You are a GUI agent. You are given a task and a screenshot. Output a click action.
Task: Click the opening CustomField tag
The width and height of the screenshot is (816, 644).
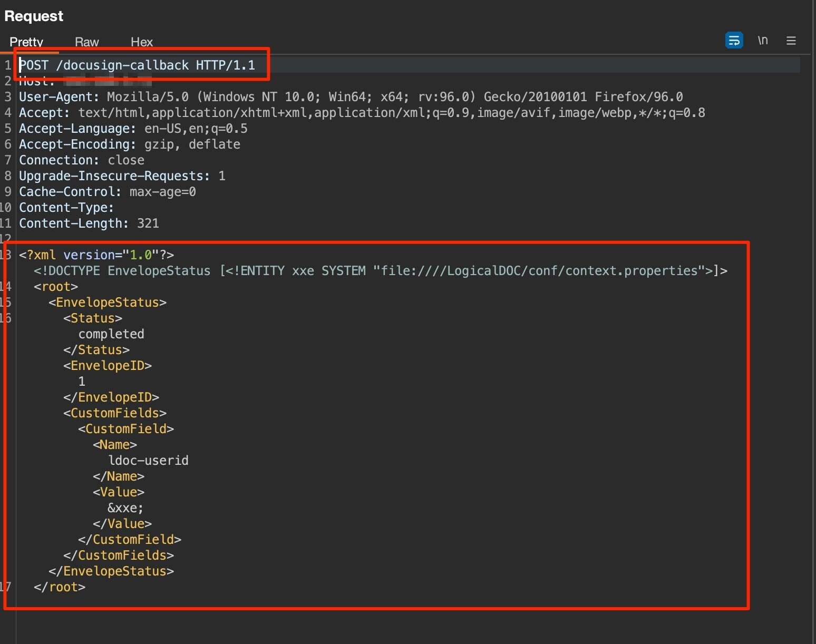coord(126,429)
